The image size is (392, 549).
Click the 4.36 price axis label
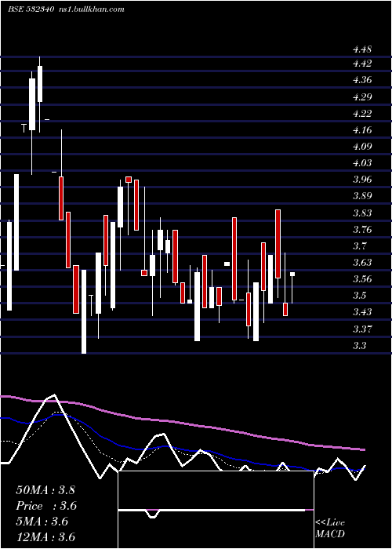(362, 80)
